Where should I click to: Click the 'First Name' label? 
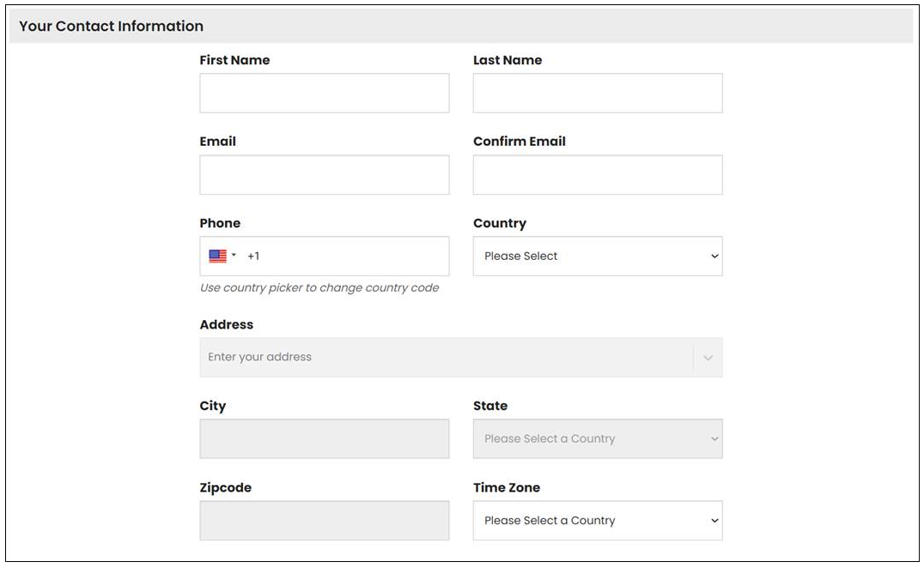[234, 60]
